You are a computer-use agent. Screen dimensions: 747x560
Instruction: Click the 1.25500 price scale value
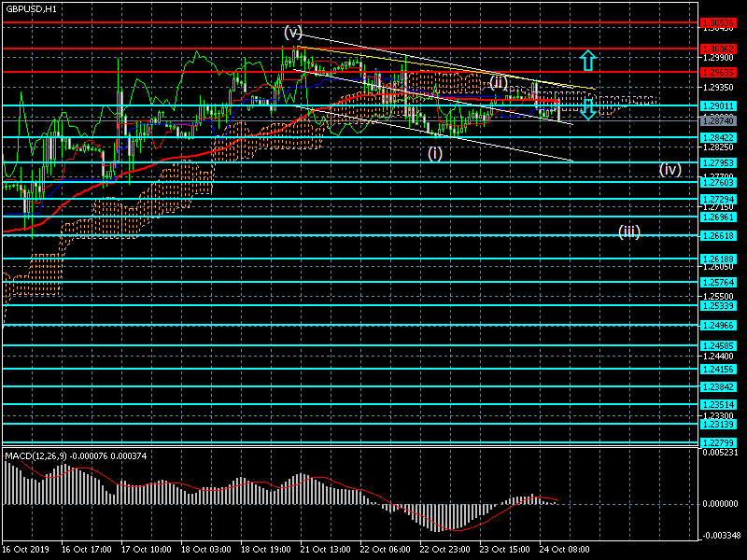(x=718, y=296)
